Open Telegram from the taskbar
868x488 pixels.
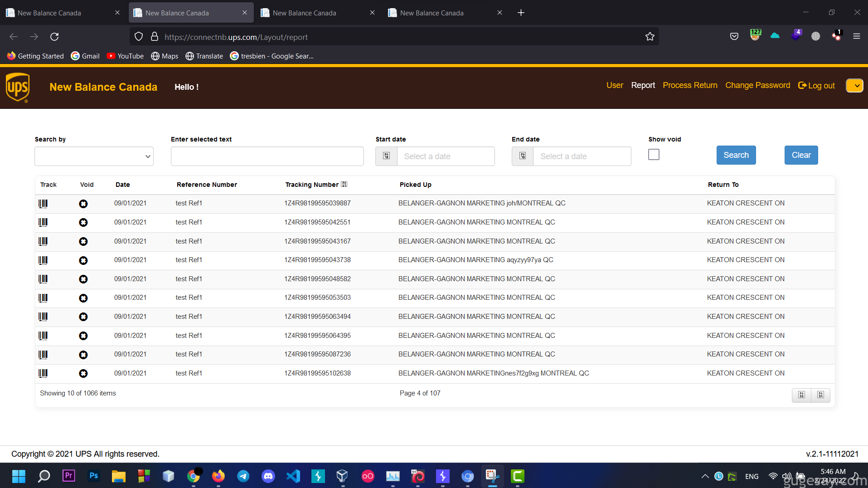243,476
